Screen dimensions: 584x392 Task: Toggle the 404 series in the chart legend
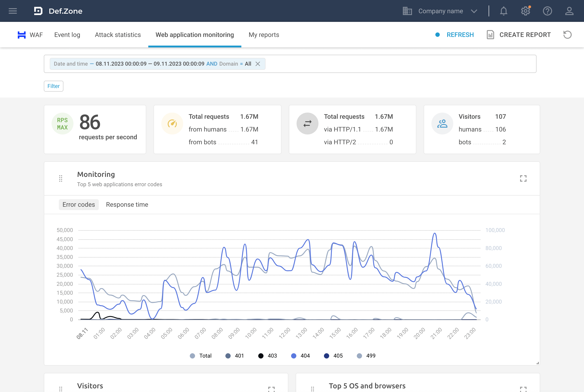tap(300, 356)
